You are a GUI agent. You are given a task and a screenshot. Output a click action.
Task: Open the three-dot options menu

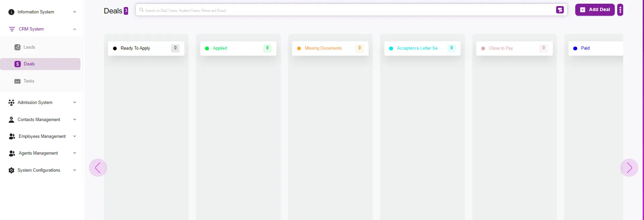(620, 10)
